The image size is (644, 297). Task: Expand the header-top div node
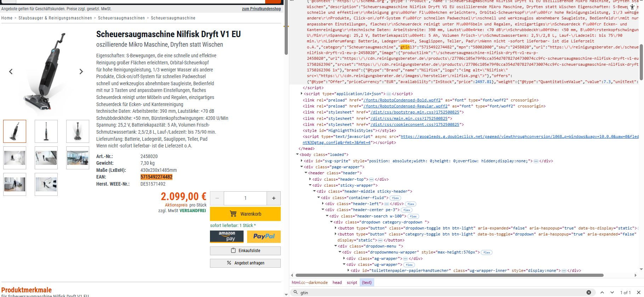coord(310,179)
